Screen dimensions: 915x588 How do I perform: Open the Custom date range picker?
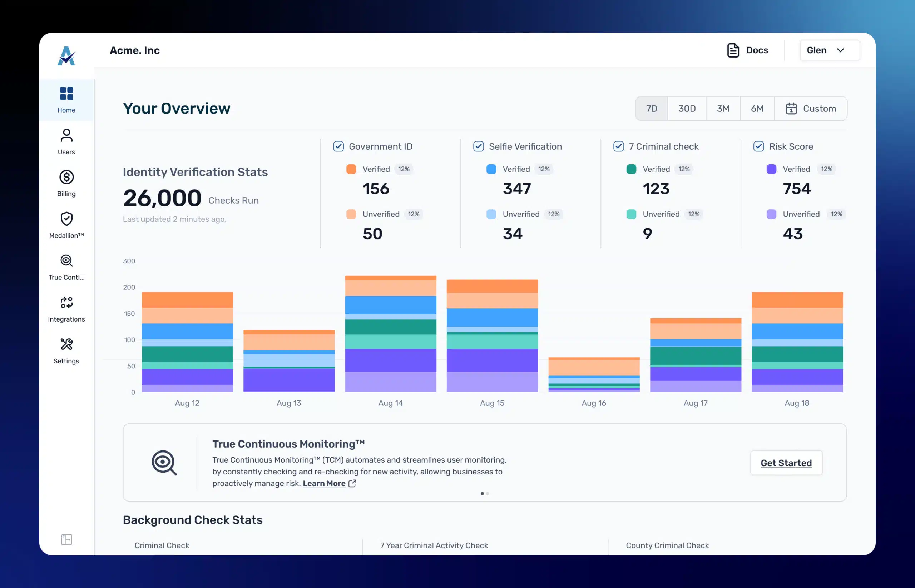point(810,109)
